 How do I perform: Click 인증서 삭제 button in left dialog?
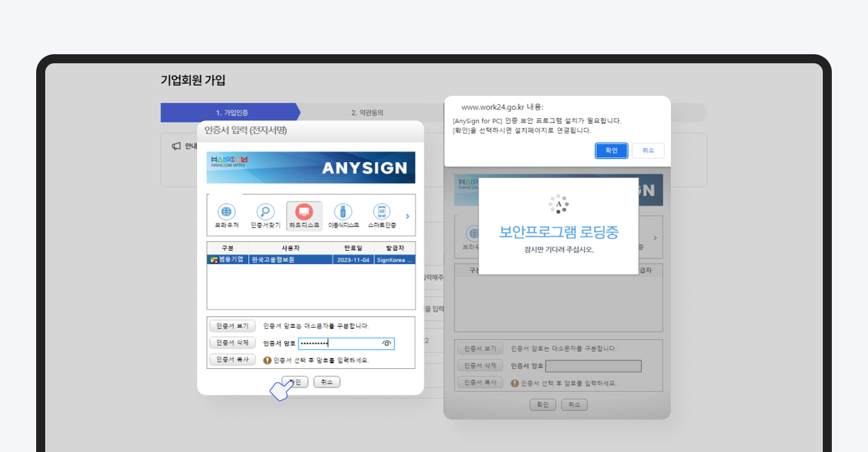coord(233,343)
